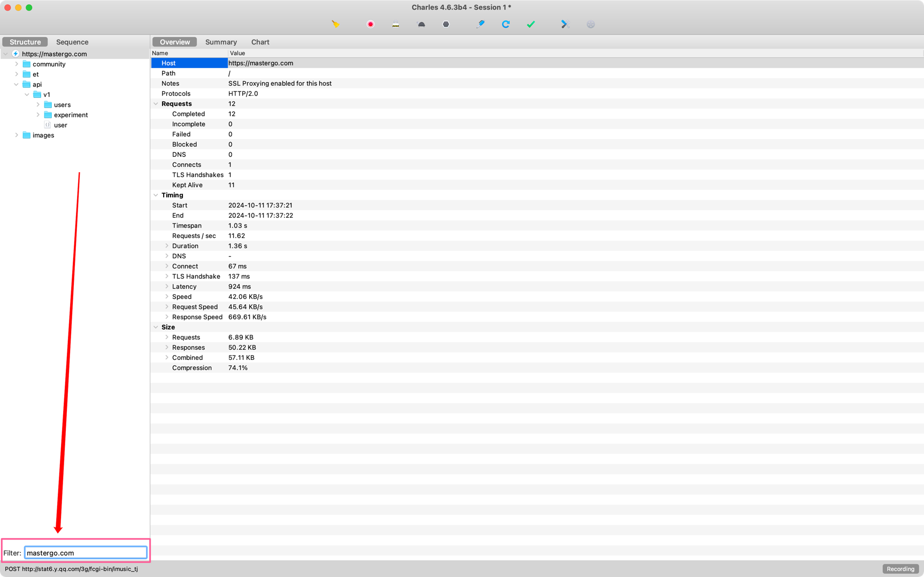
Task: Open the Tools wrench icon
Action: point(565,24)
